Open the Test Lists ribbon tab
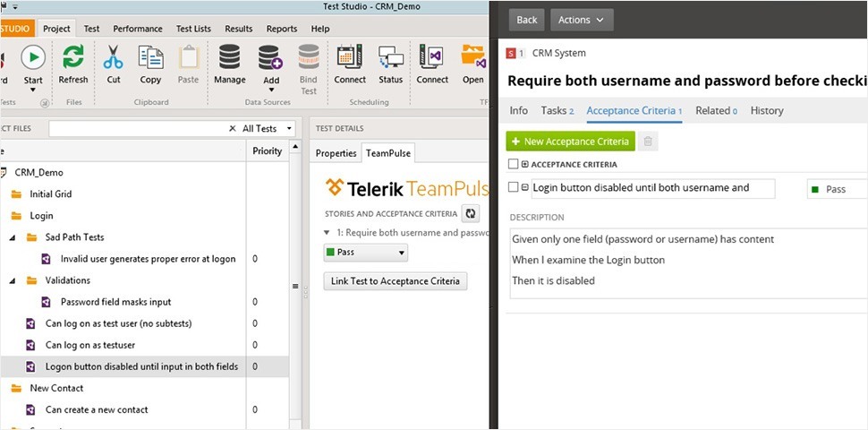This screenshot has height=430, width=868. pyautogui.click(x=193, y=29)
